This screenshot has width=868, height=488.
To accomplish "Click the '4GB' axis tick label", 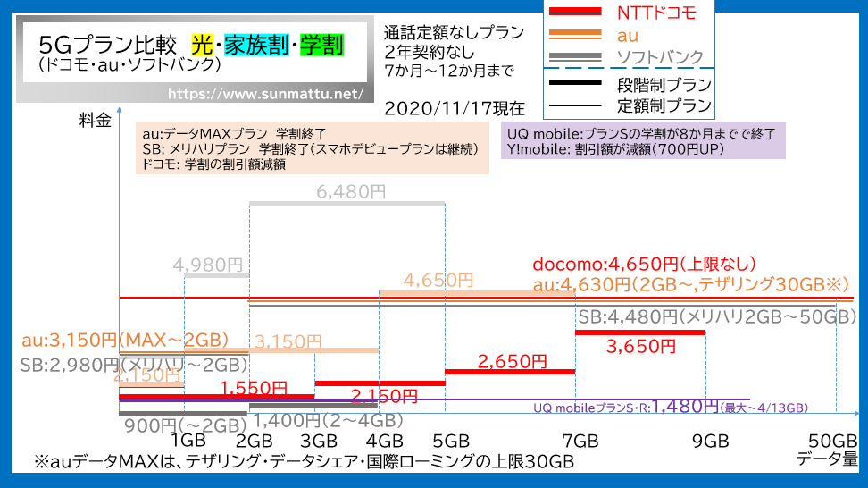I will click(385, 442).
